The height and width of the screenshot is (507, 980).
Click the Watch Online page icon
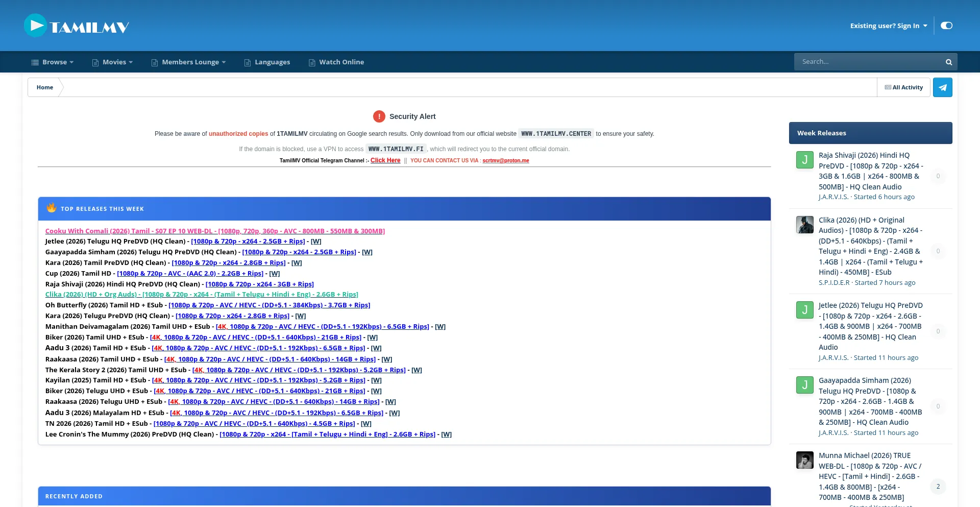pos(312,63)
